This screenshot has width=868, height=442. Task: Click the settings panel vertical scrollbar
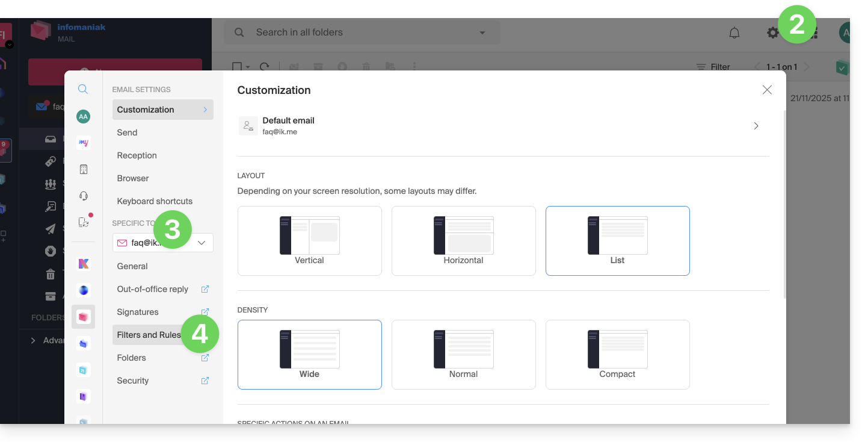[x=784, y=205]
